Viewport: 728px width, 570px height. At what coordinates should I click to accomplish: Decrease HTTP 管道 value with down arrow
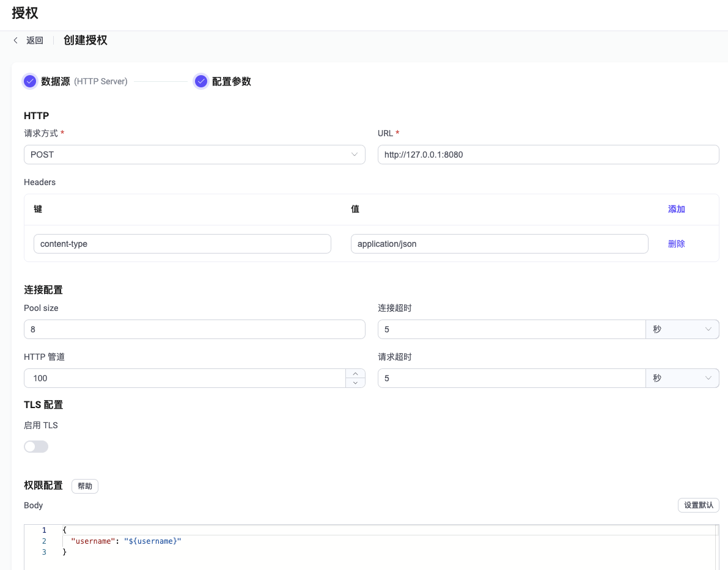click(355, 383)
